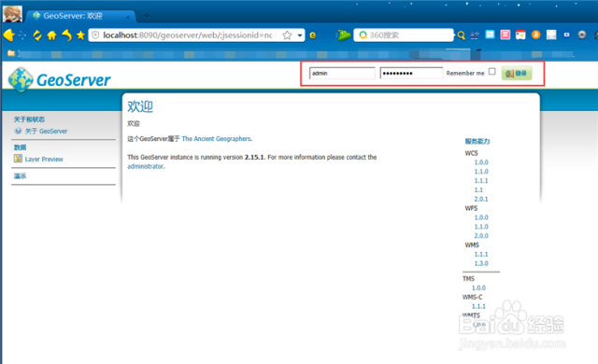Click the yellow undo arrow icon
The width and height of the screenshot is (598, 364).
coord(66,35)
